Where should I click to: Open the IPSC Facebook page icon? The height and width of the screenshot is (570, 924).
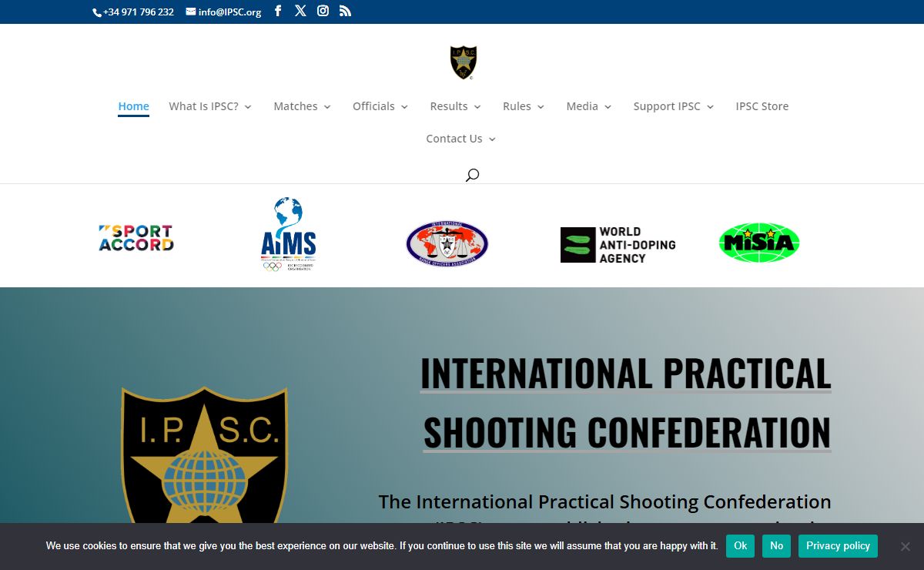pos(278,11)
